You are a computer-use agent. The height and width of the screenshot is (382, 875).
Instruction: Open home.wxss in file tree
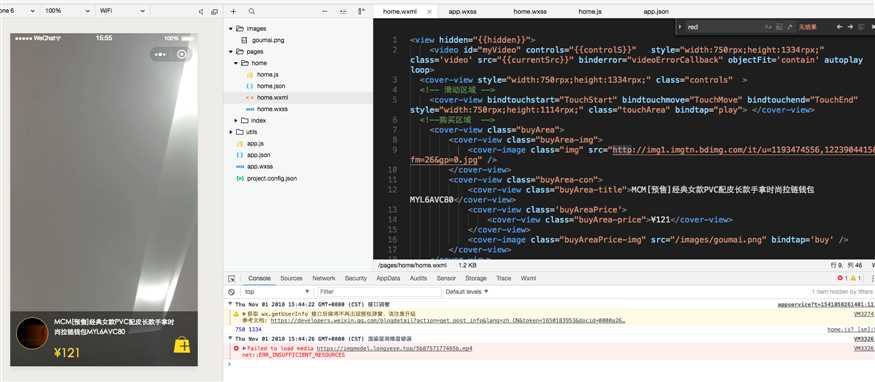(272, 109)
